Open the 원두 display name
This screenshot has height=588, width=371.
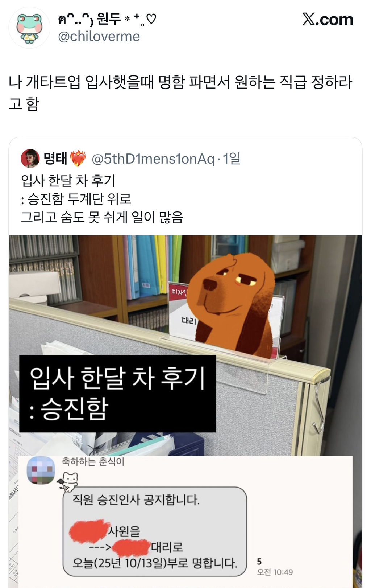107,19
